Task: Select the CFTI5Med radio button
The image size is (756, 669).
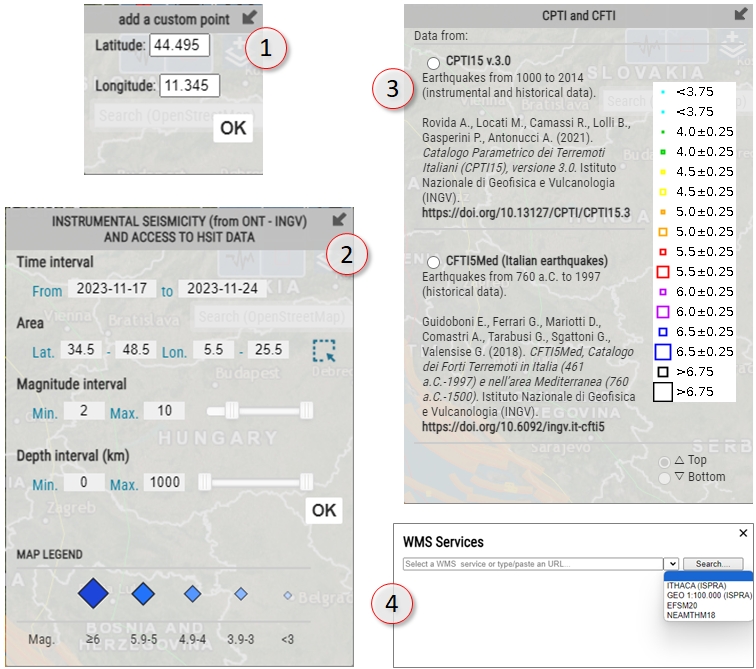Action: point(433,262)
